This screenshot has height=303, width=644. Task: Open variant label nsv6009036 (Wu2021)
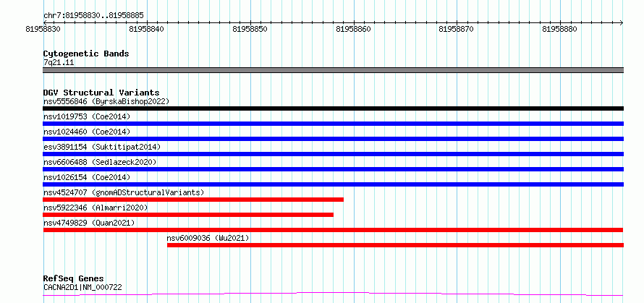pyautogui.click(x=208, y=238)
